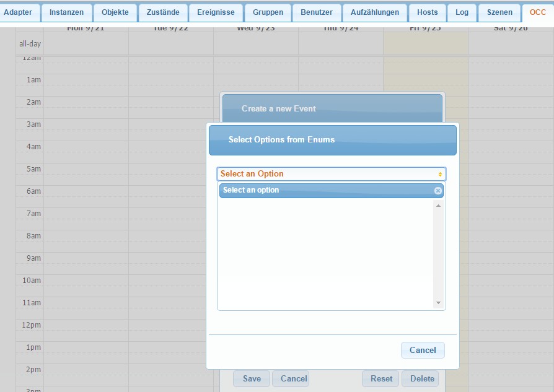Click the 6am time label
Screen dimensions: 554x392
point(33,191)
